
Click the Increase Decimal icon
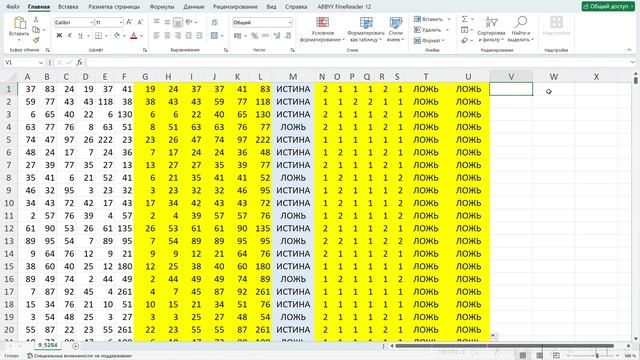[277, 36]
